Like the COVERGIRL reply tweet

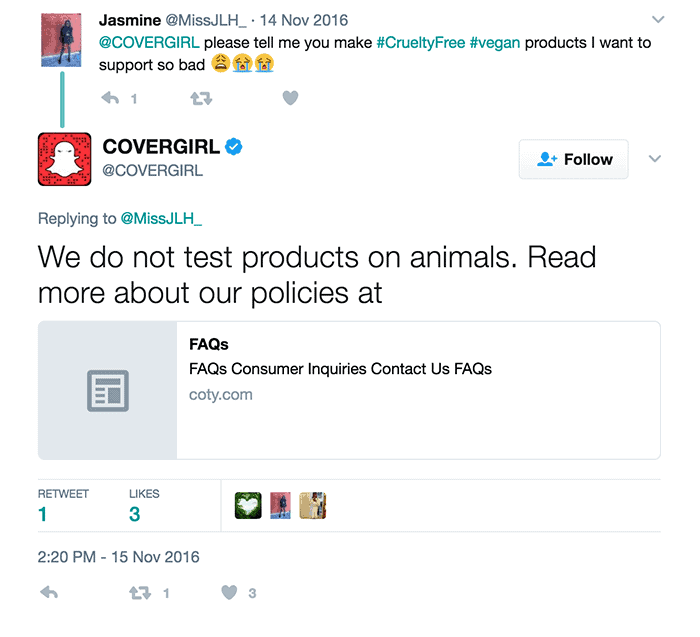click(230, 593)
